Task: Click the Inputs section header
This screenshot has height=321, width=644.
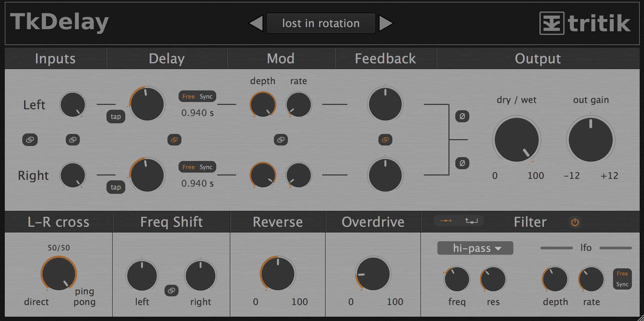Action: coord(55,58)
